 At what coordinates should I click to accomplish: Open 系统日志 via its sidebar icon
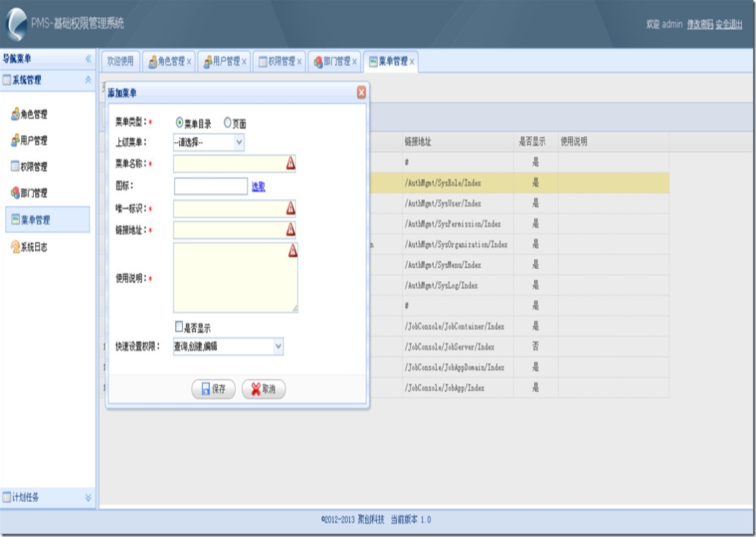[15, 247]
